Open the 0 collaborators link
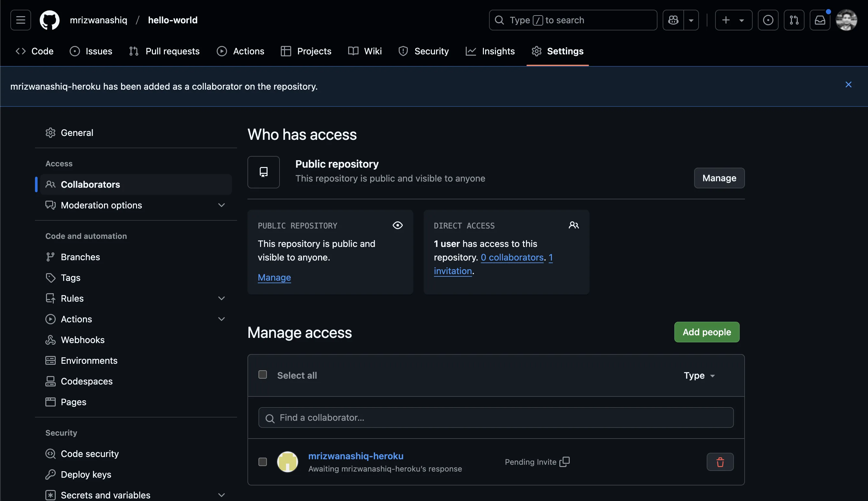The height and width of the screenshot is (501, 868). [512, 257]
